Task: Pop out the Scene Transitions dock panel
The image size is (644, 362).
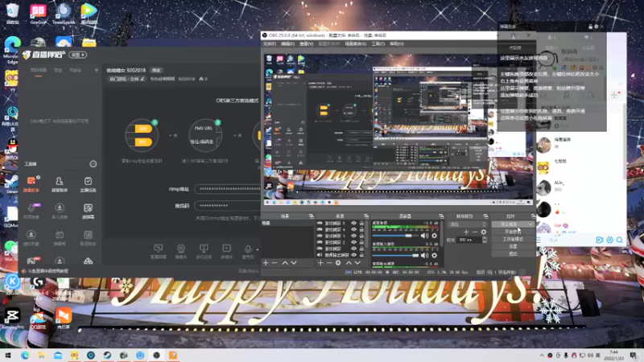Action: click(485, 216)
